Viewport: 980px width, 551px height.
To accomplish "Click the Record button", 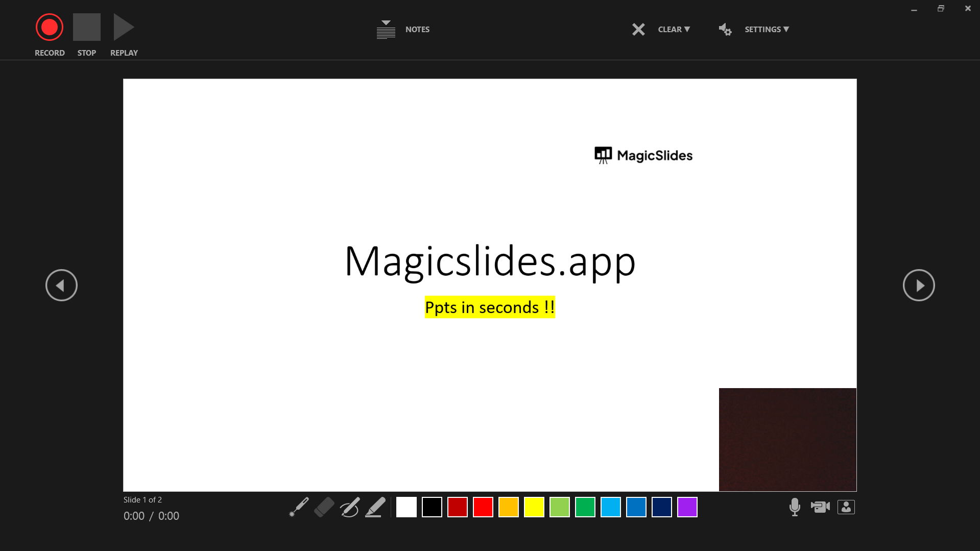I will [49, 27].
